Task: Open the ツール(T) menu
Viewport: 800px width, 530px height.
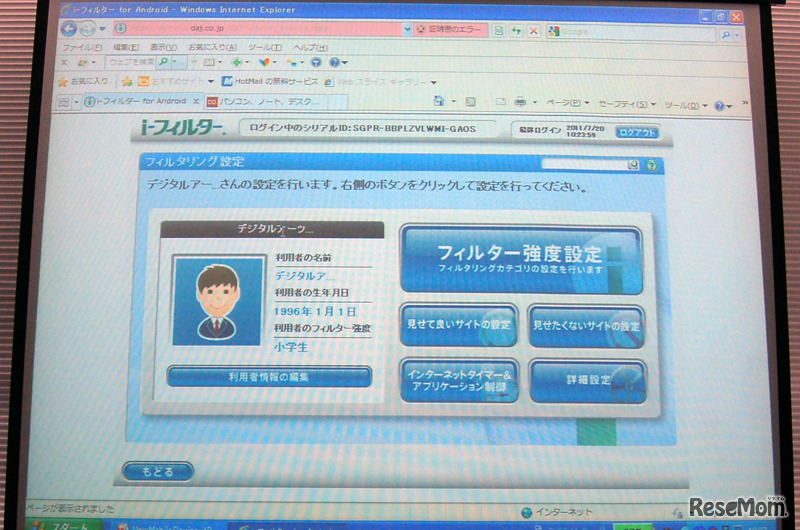Action: [x=264, y=47]
